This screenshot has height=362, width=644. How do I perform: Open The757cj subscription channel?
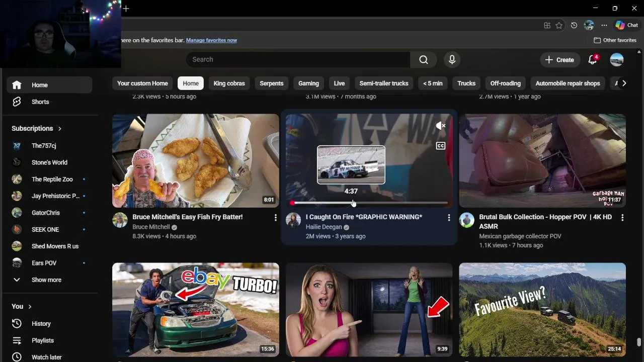49,146
